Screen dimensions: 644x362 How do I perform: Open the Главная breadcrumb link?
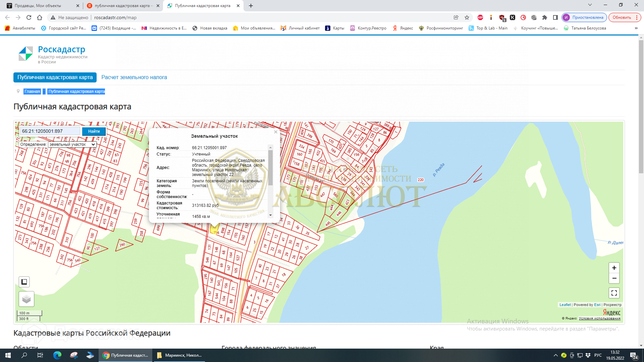tap(32, 92)
